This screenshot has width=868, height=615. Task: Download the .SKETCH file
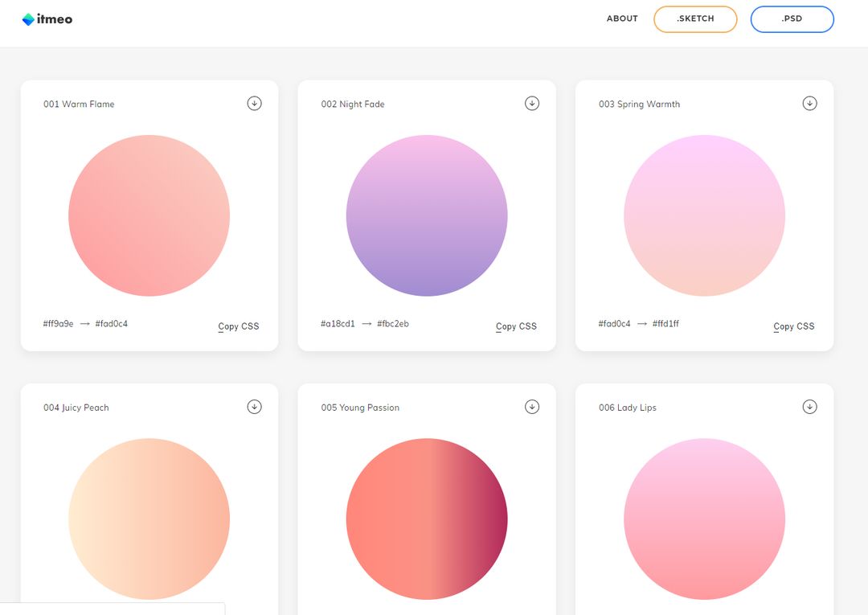click(x=695, y=18)
